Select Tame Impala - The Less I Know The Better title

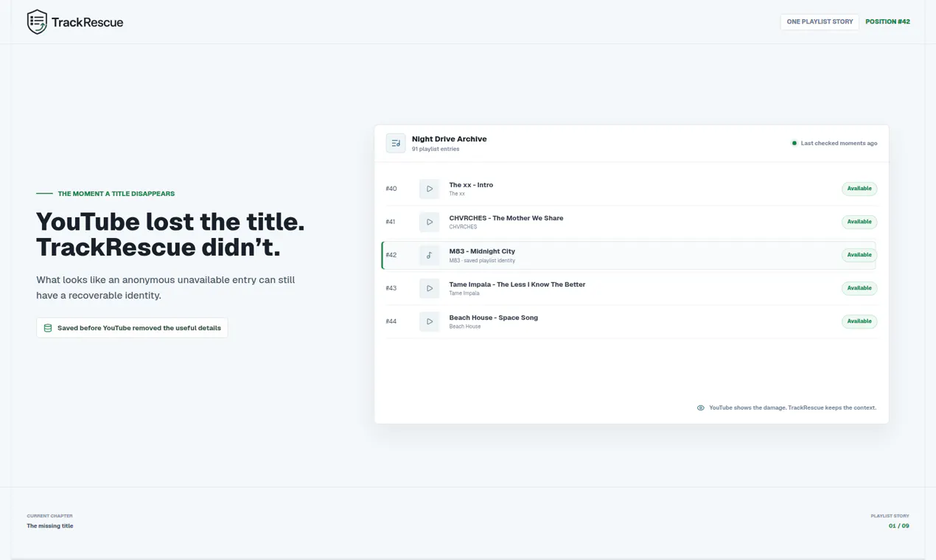[x=517, y=284]
